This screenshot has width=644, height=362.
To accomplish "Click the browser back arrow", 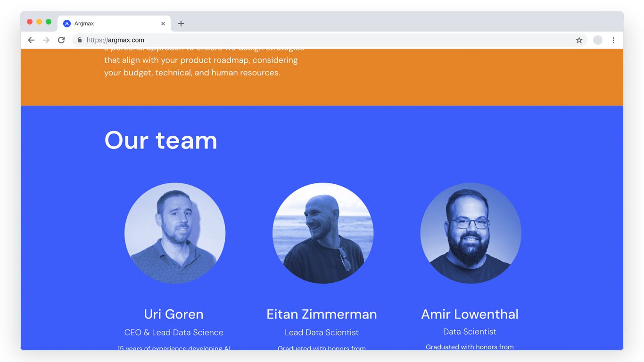I will point(31,40).
